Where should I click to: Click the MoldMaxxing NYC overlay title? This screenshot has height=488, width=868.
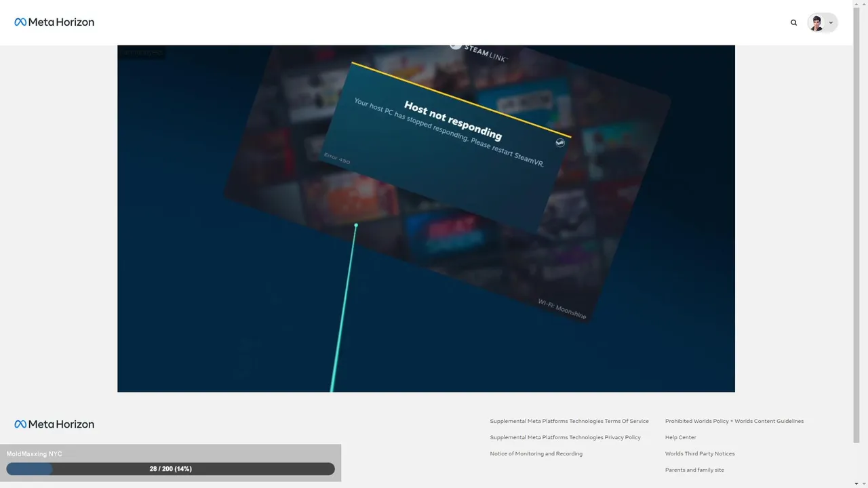click(x=34, y=454)
